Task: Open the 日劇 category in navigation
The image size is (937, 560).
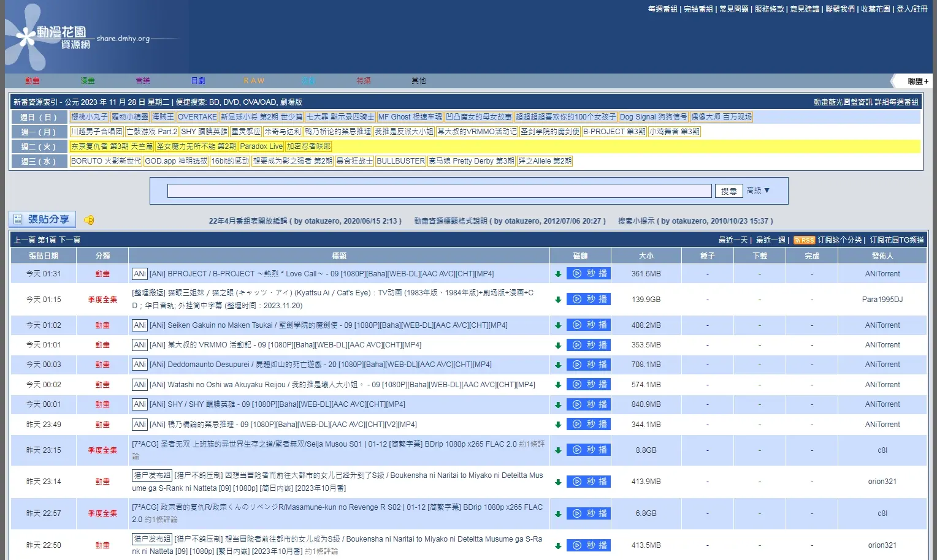Action: coord(198,81)
